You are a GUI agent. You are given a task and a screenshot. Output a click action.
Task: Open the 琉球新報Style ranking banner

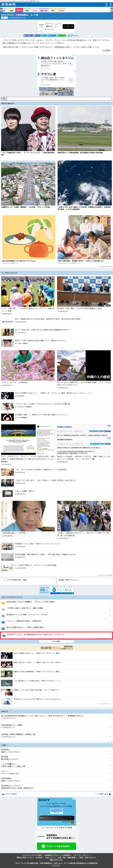(x=56, y=648)
